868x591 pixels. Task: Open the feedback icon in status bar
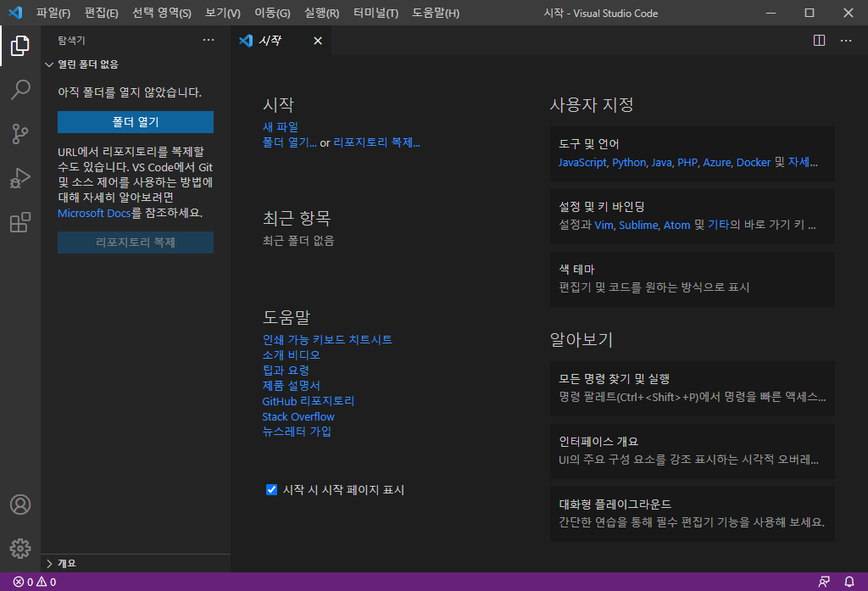pyautogui.click(x=824, y=582)
